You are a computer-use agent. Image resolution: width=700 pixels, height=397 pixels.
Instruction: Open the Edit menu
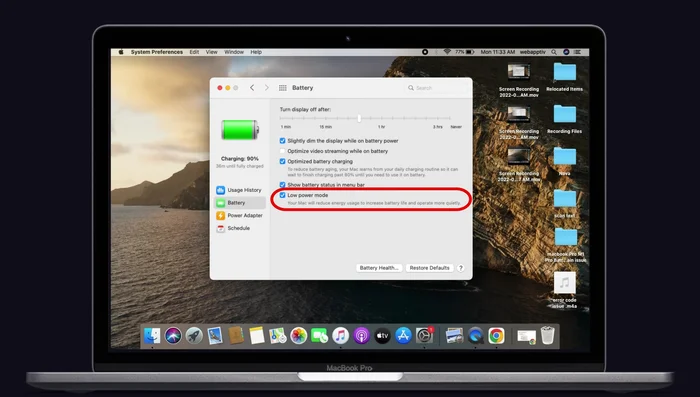click(x=194, y=52)
